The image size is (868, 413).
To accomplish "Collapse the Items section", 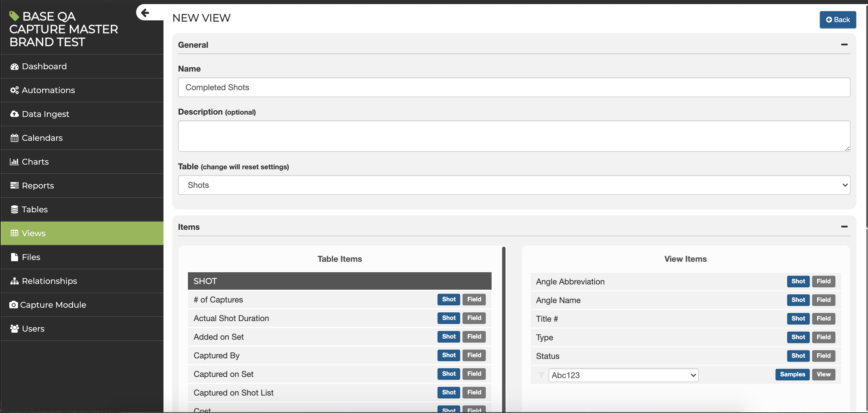I will tap(844, 227).
